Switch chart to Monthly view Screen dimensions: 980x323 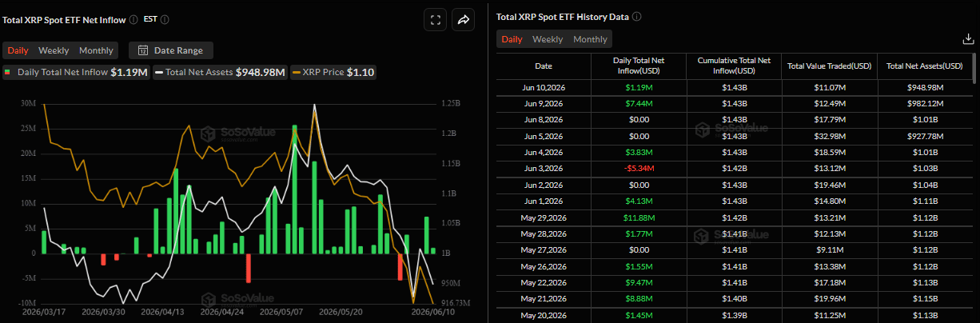click(x=96, y=50)
